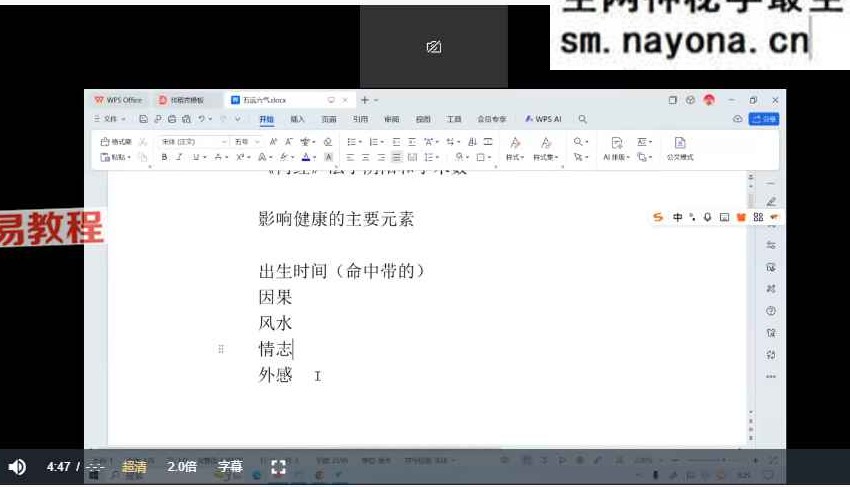
Task: Toggle Strikethrough formatting
Action: [x=218, y=157]
